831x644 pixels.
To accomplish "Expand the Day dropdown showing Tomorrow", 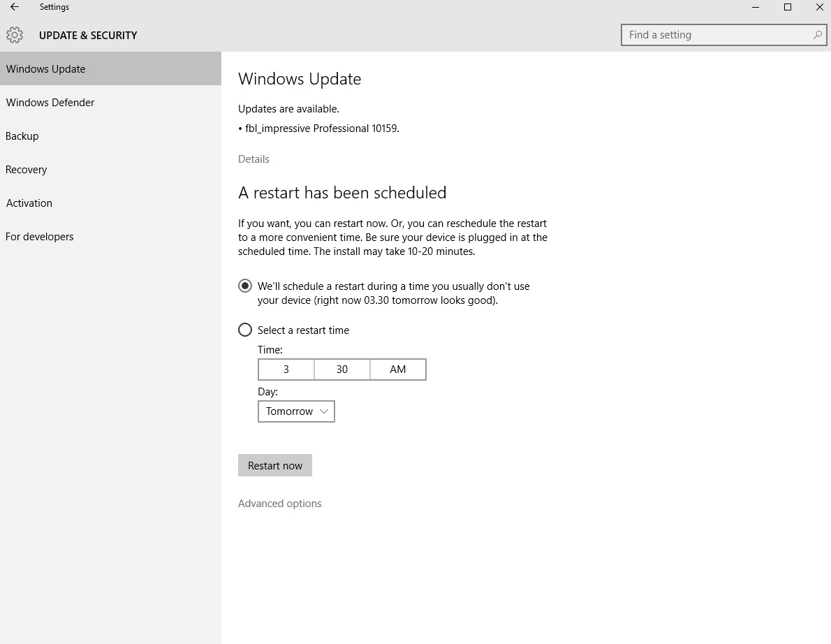I will pos(296,411).
